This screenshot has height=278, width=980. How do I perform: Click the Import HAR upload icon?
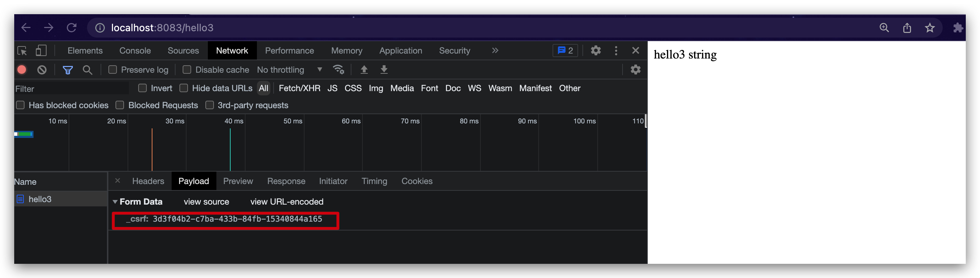click(x=364, y=69)
